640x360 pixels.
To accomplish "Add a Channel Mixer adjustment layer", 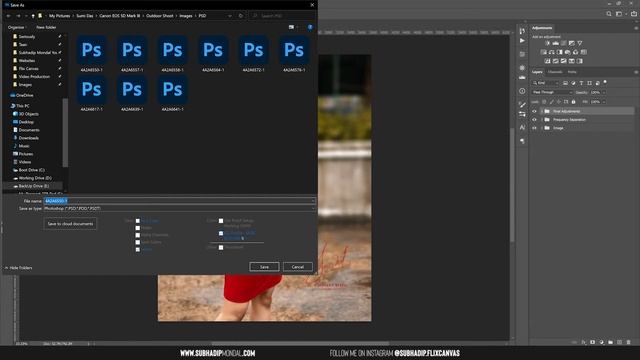I will (x=576, y=52).
